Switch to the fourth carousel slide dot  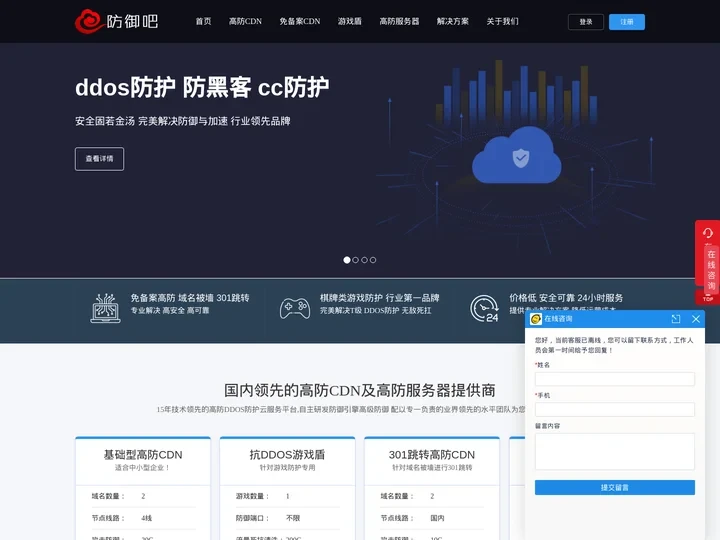[x=373, y=260]
